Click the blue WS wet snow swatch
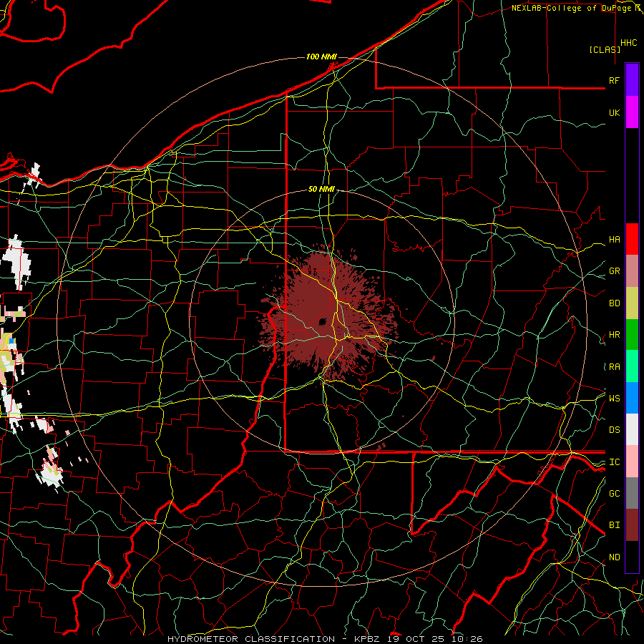This screenshot has height=644, width=644. [x=632, y=398]
